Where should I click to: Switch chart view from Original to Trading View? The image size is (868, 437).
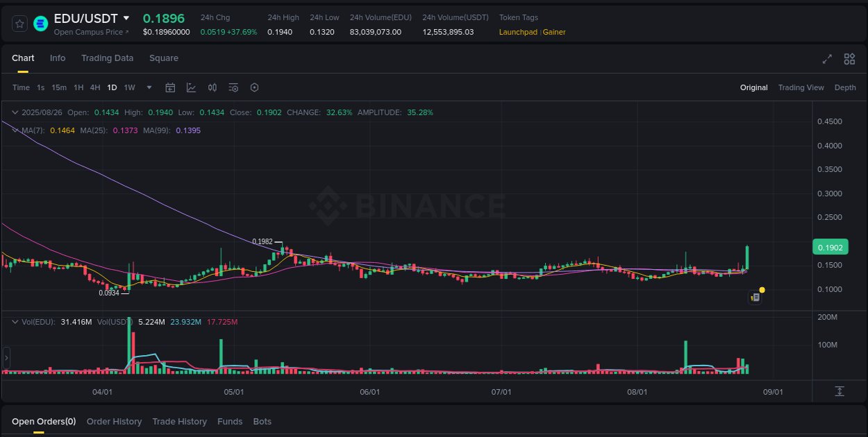pos(801,87)
